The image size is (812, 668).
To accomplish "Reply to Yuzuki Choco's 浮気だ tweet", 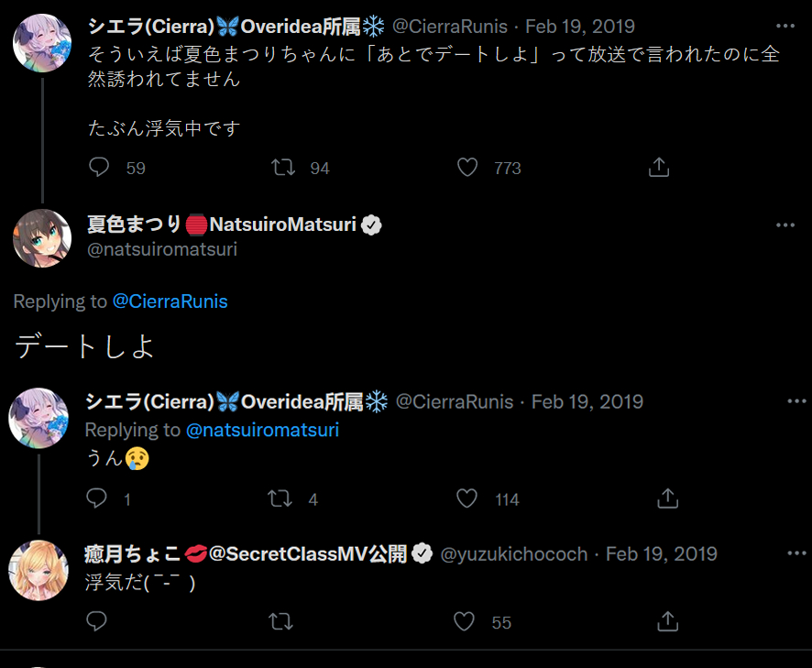I will 96,622.
